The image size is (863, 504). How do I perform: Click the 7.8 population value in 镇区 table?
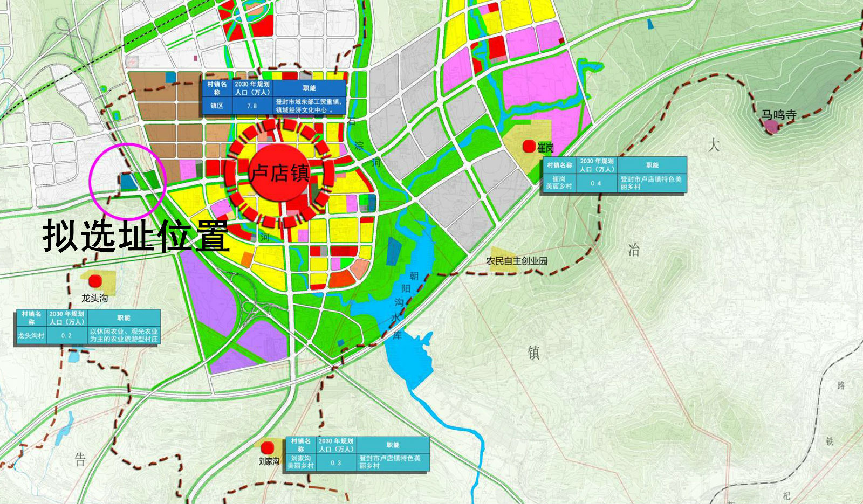pyautogui.click(x=252, y=106)
